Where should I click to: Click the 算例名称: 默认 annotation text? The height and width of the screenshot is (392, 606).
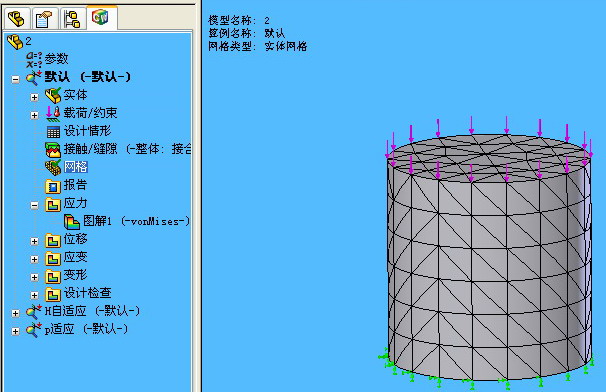click(247, 33)
